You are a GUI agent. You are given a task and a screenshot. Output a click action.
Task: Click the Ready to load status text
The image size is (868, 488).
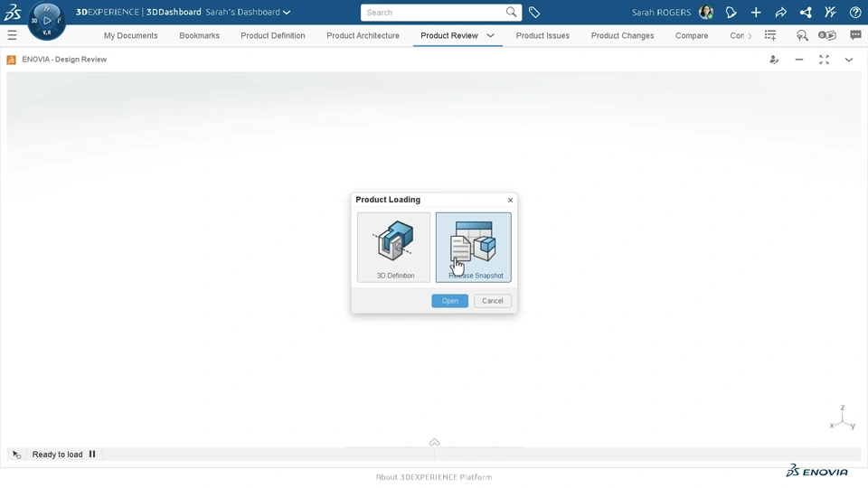point(57,455)
